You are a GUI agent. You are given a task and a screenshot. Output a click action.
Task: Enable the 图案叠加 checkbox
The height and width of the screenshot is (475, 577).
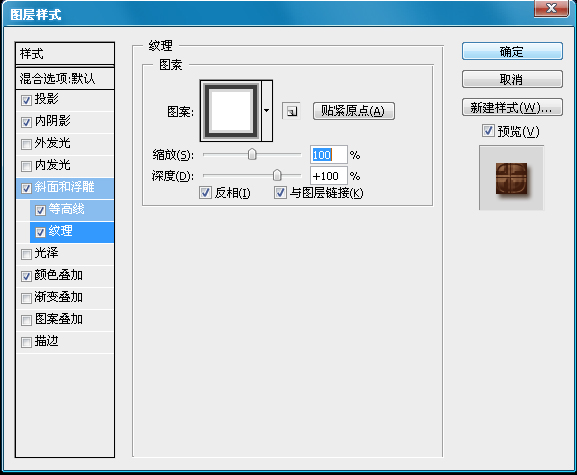tap(26, 320)
